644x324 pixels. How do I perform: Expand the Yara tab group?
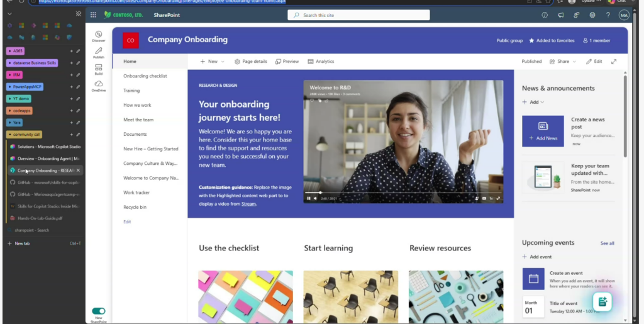click(x=14, y=123)
